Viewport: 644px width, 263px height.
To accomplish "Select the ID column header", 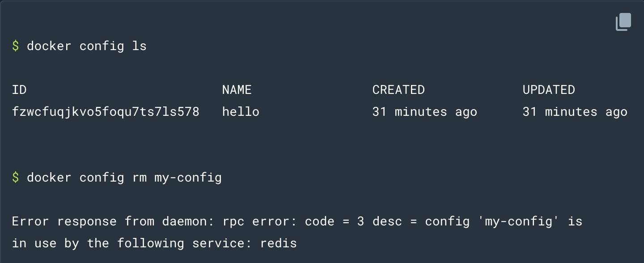I will click(x=19, y=90).
